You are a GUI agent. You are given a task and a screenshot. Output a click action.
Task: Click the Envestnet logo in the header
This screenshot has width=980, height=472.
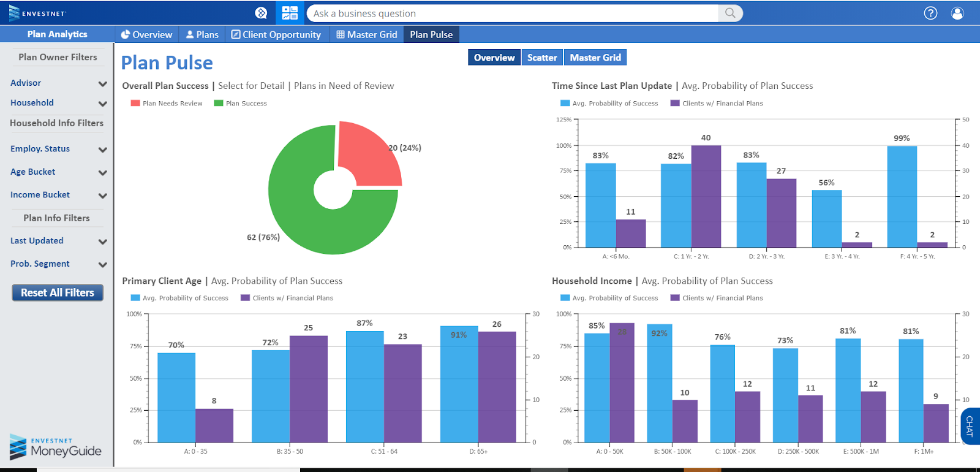[37, 13]
